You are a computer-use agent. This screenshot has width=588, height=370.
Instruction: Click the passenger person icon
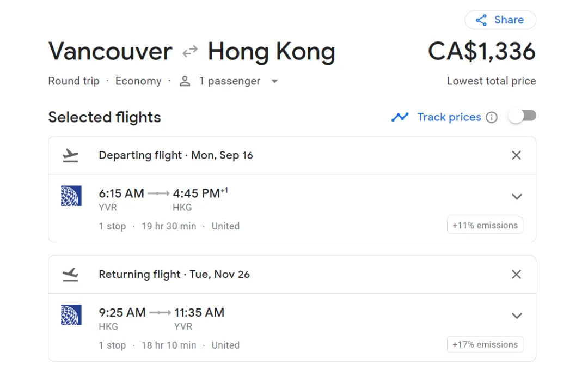coord(185,81)
